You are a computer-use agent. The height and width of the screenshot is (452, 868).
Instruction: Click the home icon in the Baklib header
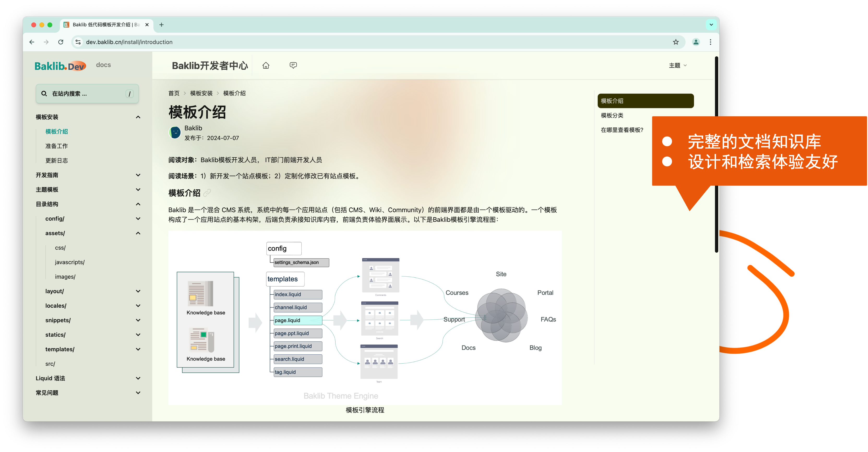pos(266,66)
